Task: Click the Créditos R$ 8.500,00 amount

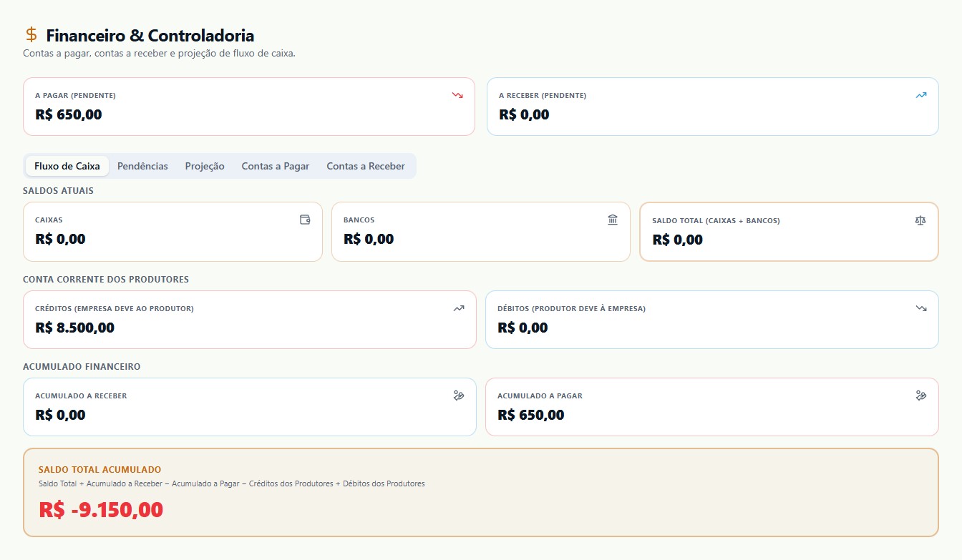Action: click(74, 328)
